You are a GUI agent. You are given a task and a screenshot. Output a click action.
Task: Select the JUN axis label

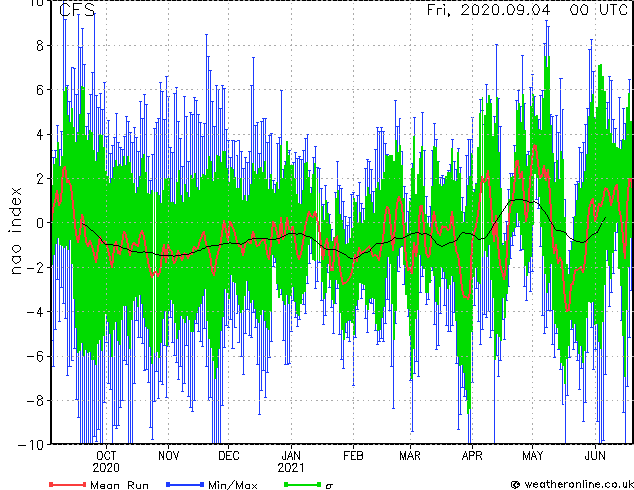[x=595, y=456]
